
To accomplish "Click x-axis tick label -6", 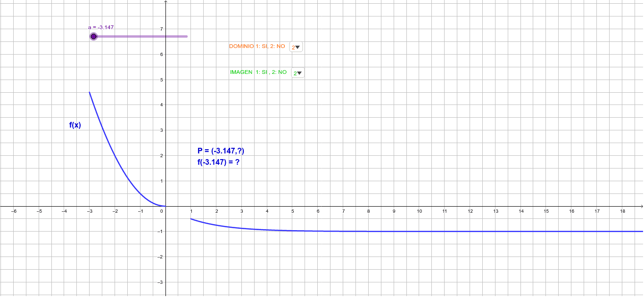I will coord(14,211).
